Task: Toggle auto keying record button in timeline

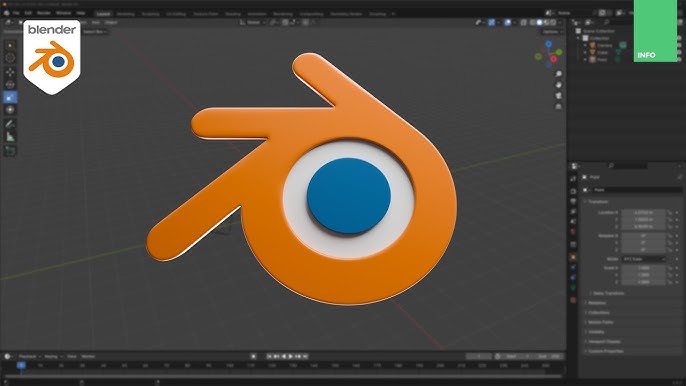Action: point(253,356)
